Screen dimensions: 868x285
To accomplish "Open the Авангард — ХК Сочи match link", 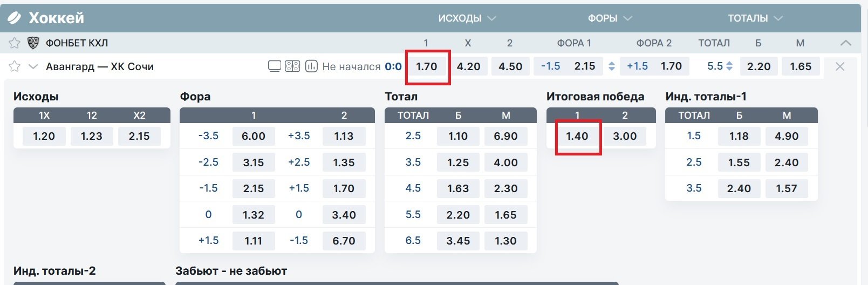I will pyautogui.click(x=100, y=66).
